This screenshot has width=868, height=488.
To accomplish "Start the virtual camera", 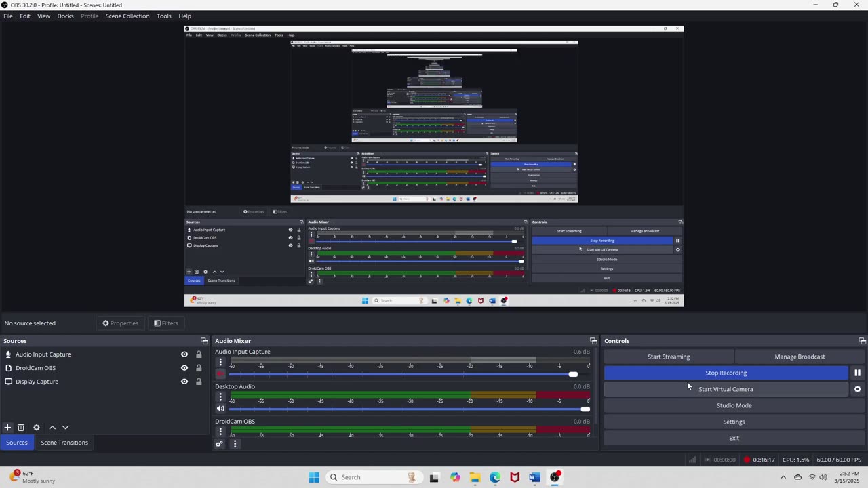I will [726, 389].
